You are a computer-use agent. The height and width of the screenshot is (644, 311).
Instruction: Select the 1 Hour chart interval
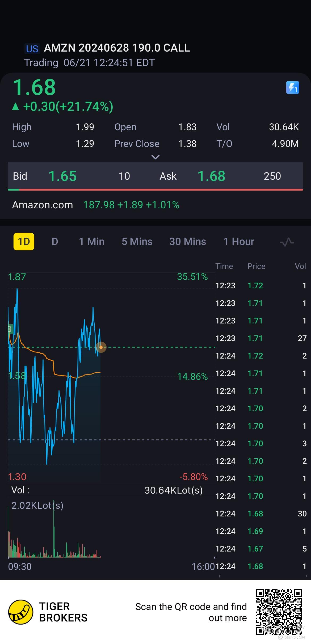pos(239,242)
